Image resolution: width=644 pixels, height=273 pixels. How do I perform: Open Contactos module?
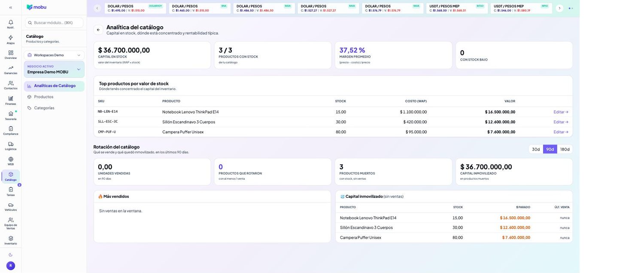pos(11,85)
